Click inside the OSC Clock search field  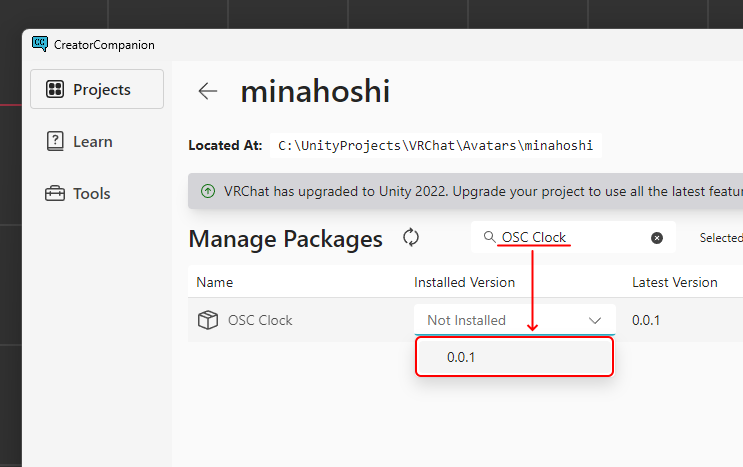[x=570, y=238]
